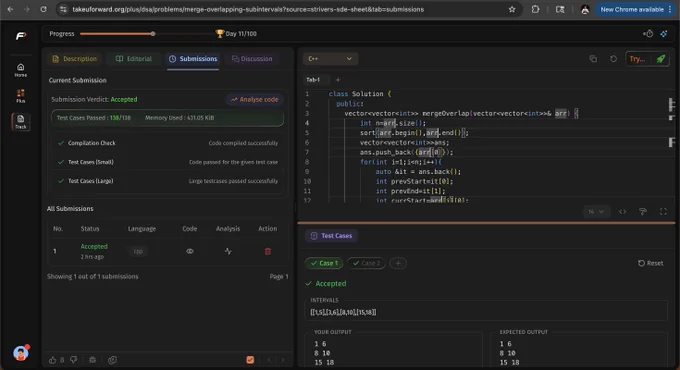
Task: Click New Chrome available update button
Action: (x=631, y=9)
